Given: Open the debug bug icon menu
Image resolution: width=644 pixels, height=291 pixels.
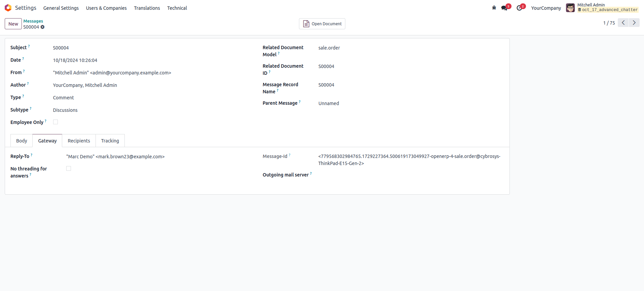Looking at the screenshot, I should pyautogui.click(x=494, y=8).
